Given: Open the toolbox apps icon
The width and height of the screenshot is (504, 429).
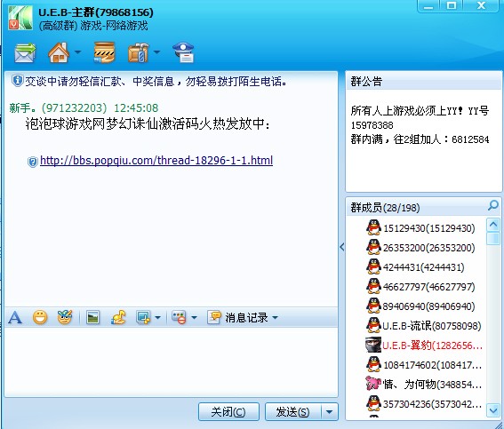Looking at the screenshot, I should click(x=139, y=52).
